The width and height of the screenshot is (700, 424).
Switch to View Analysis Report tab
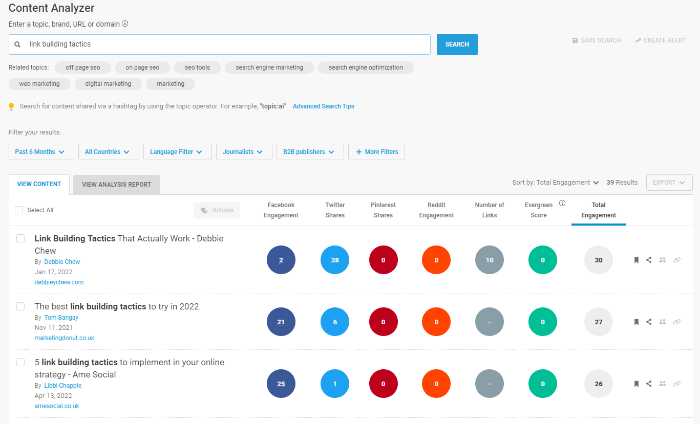117,184
